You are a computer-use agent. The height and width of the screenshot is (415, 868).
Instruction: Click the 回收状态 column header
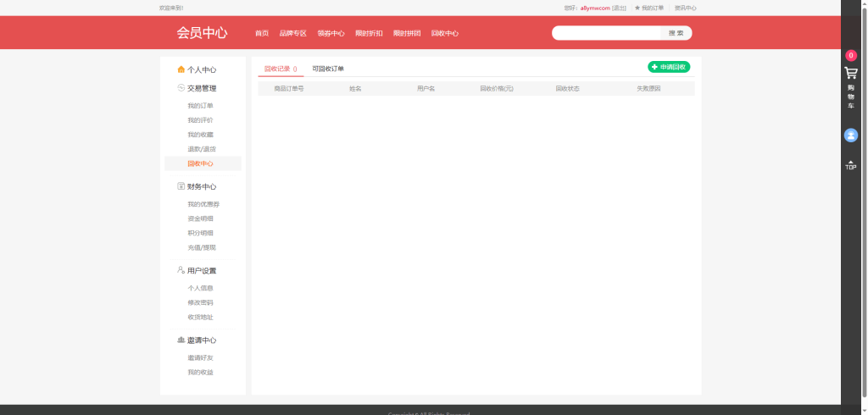pos(567,89)
